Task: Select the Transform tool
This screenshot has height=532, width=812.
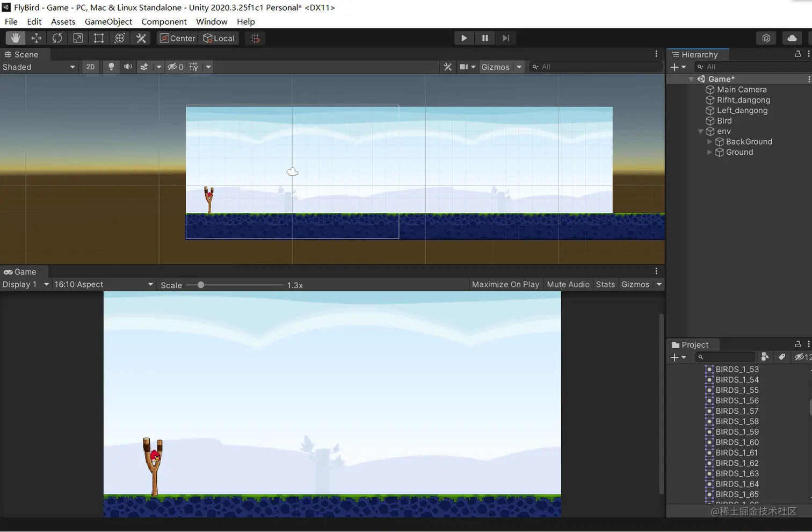Action: (120, 38)
